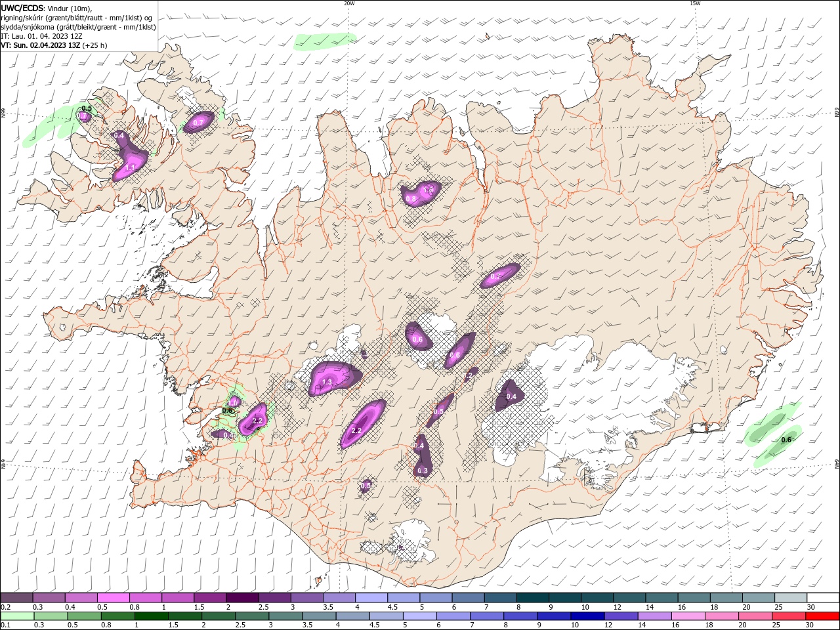Pick the dark green rain swatch labeled 1

coord(151,616)
